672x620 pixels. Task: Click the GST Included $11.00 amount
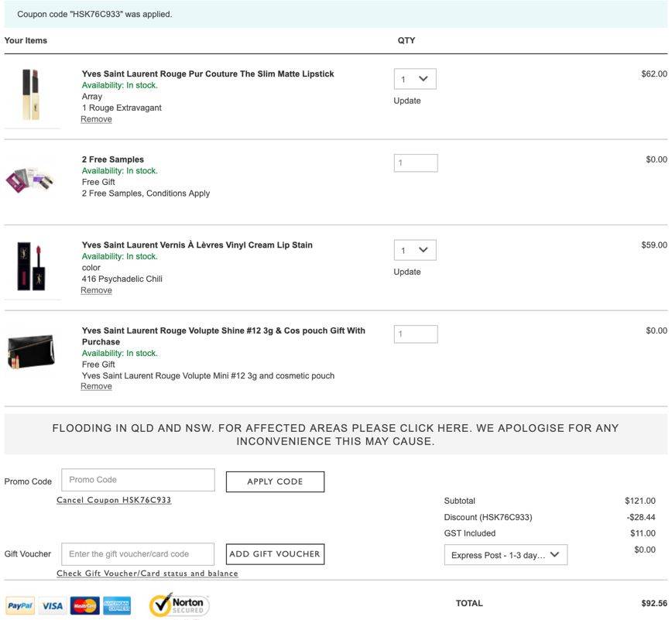click(643, 533)
